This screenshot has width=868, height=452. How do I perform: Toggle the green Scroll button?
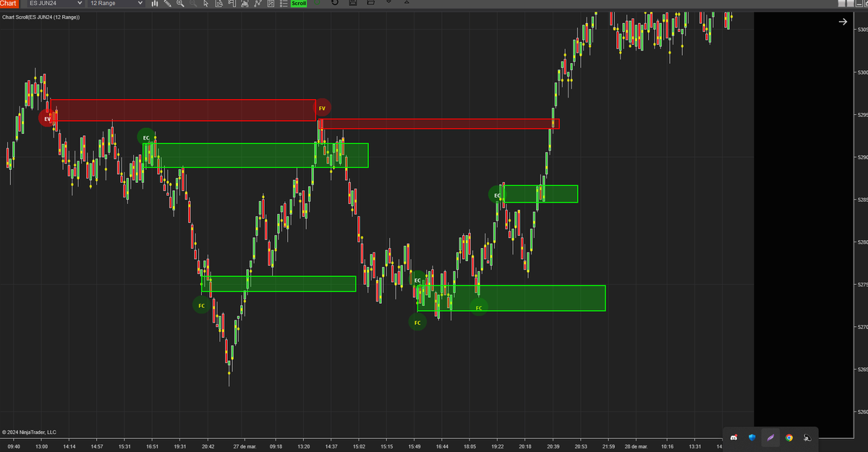point(299,4)
